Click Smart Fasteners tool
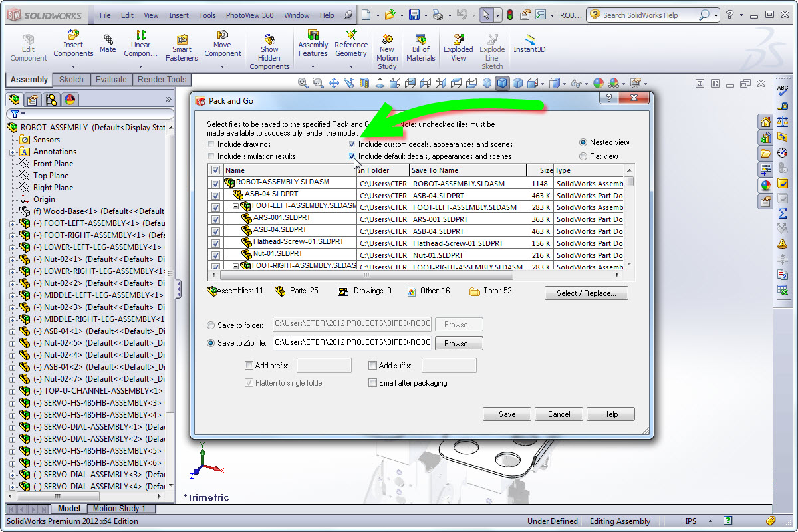 click(182, 48)
